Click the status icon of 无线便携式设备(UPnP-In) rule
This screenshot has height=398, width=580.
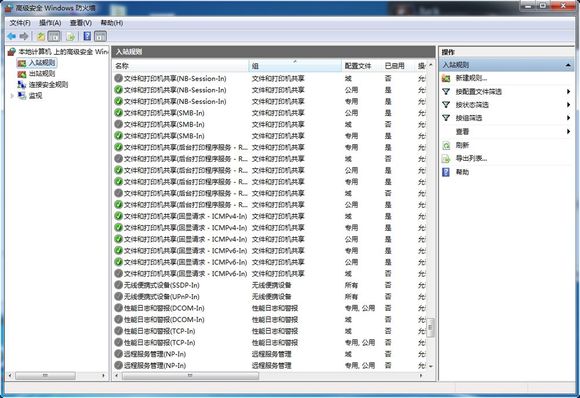tap(118, 297)
